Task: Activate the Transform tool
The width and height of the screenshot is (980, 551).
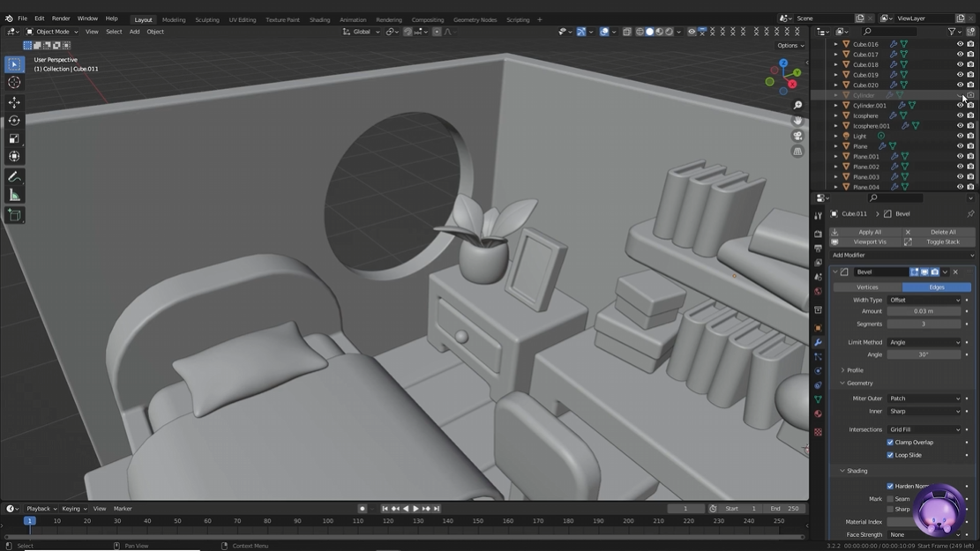Action: 14,157
